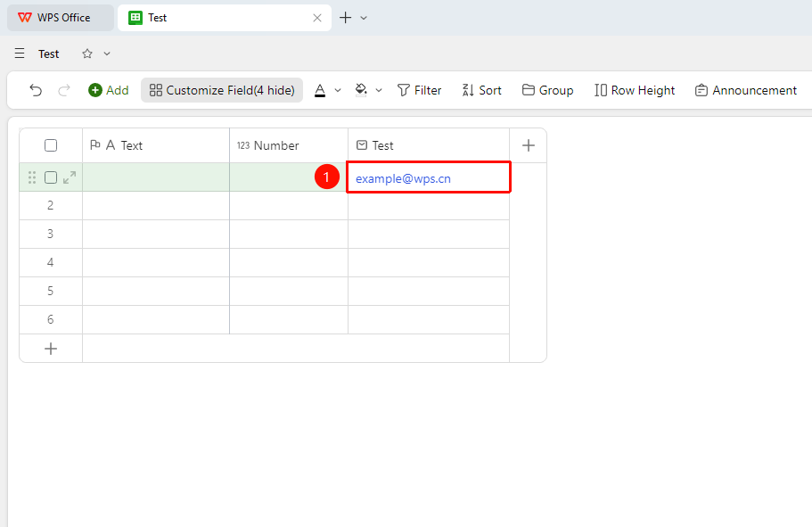Image resolution: width=812 pixels, height=527 pixels.
Task: Open the Filter options
Action: [419, 90]
